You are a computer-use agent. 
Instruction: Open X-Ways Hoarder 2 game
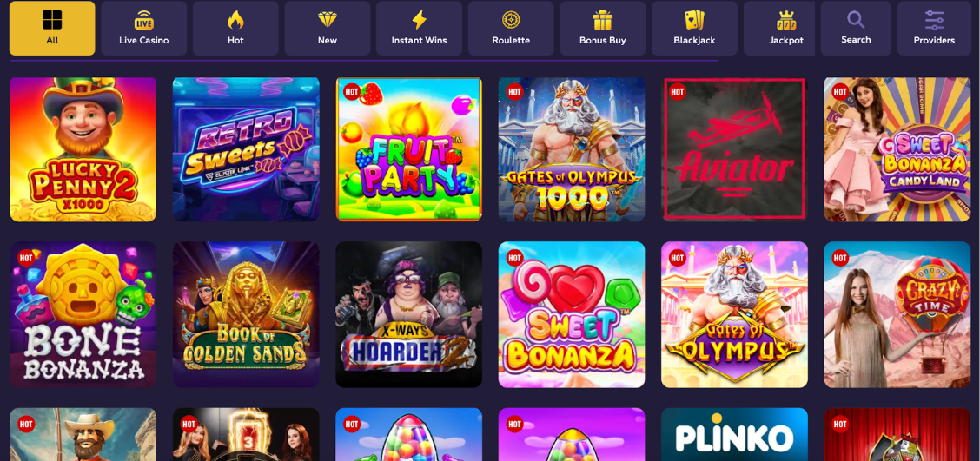[x=408, y=314]
